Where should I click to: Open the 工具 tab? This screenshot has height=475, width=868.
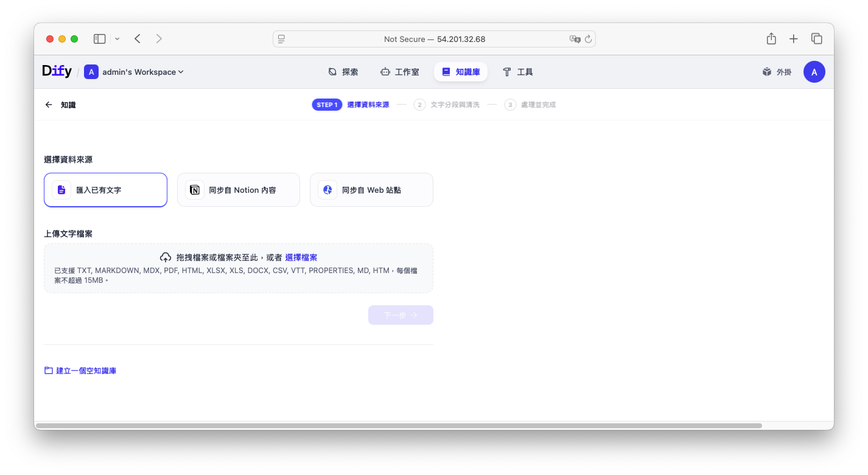[517, 72]
